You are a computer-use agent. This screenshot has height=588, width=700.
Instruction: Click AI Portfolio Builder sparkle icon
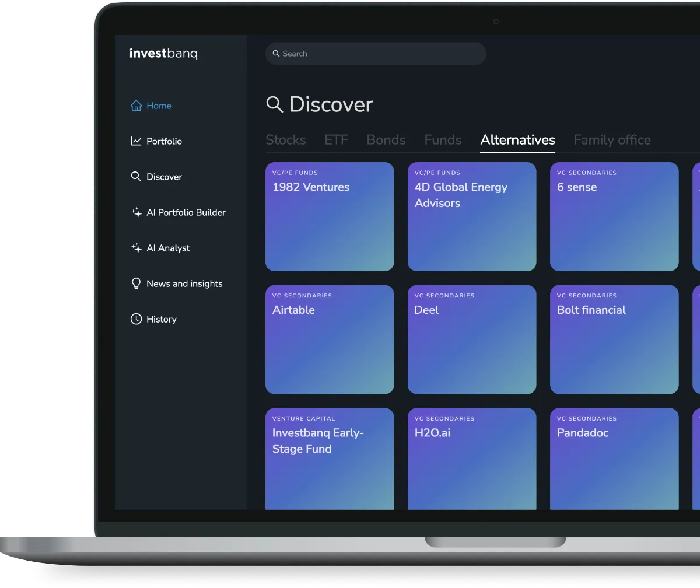pyautogui.click(x=136, y=212)
